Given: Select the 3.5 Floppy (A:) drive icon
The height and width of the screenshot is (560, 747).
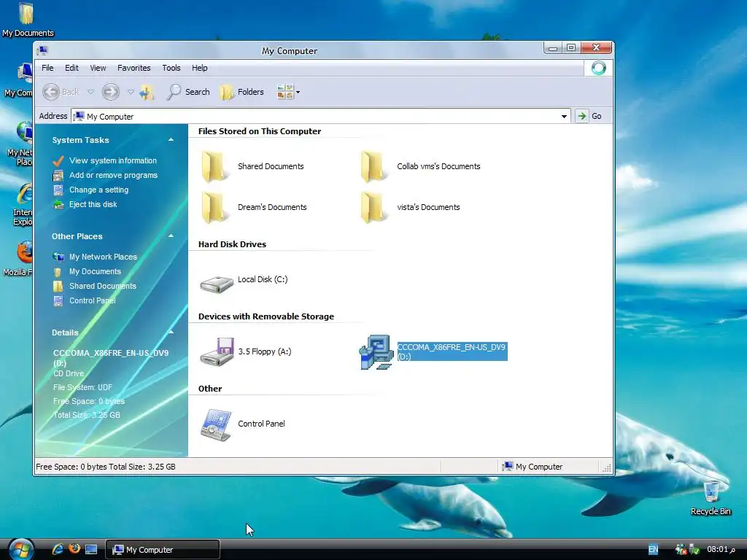Looking at the screenshot, I should [x=217, y=351].
